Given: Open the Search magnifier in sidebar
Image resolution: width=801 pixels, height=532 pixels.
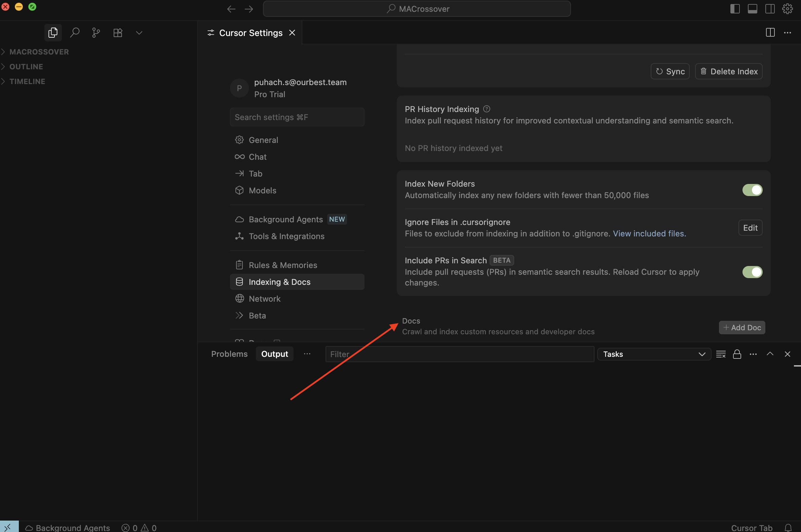Looking at the screenshot, I should tap(75, 33).
